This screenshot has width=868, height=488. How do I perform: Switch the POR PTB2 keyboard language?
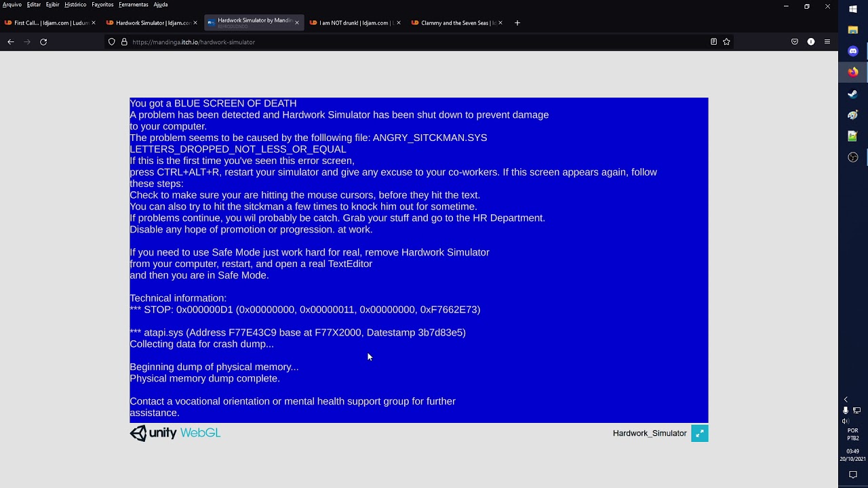tap(853, 434)
